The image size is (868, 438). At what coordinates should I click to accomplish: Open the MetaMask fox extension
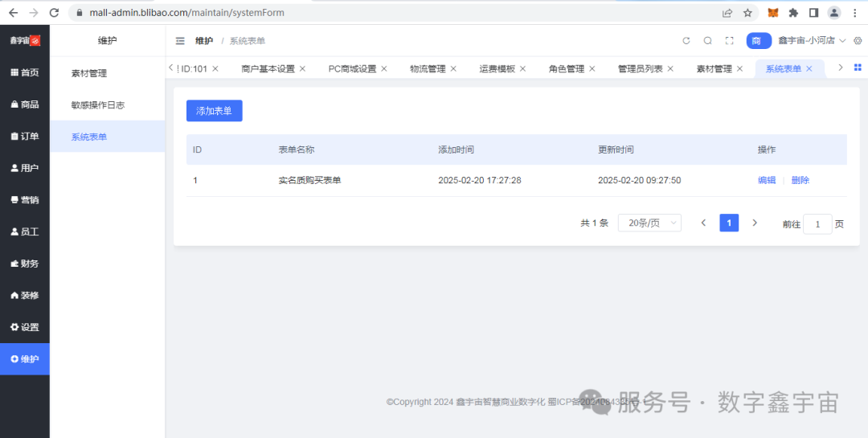[x=773, y=13]
